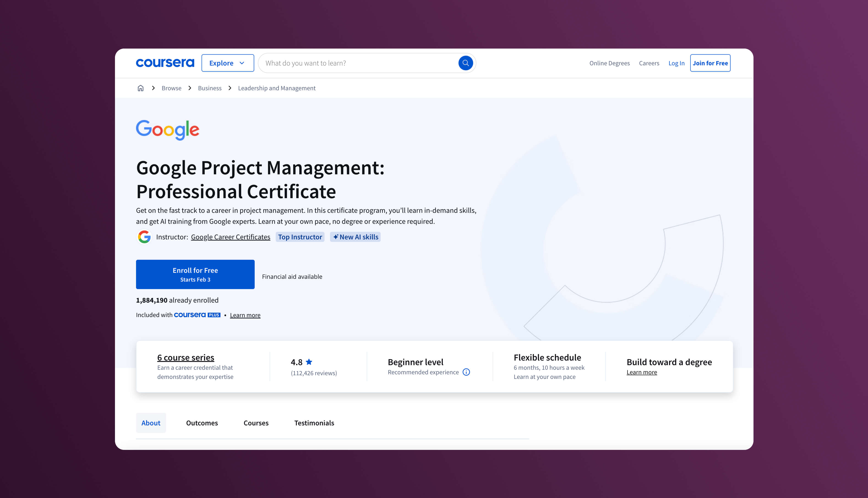This screenshot has width=868, height=498.
Task: Click the '6 months, 10 hours a week' text
Action: coord(549,368)
